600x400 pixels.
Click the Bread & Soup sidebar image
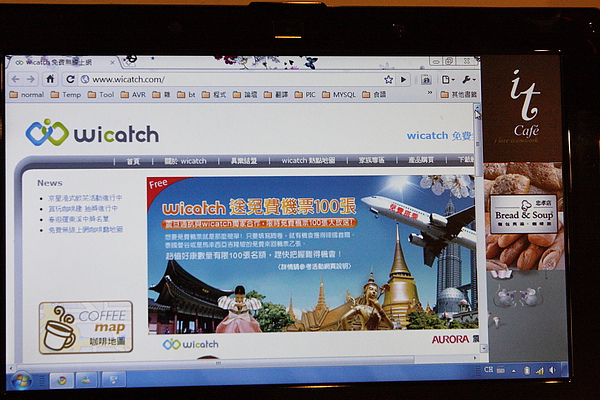(524, 216)
